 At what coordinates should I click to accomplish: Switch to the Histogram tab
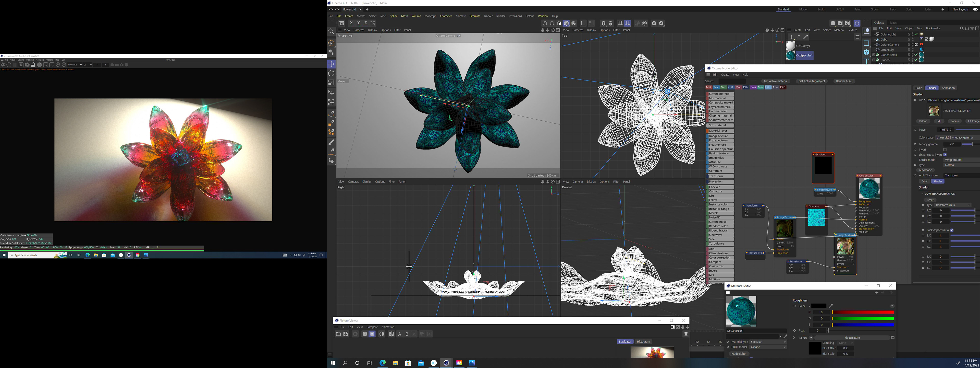(643, 342)
